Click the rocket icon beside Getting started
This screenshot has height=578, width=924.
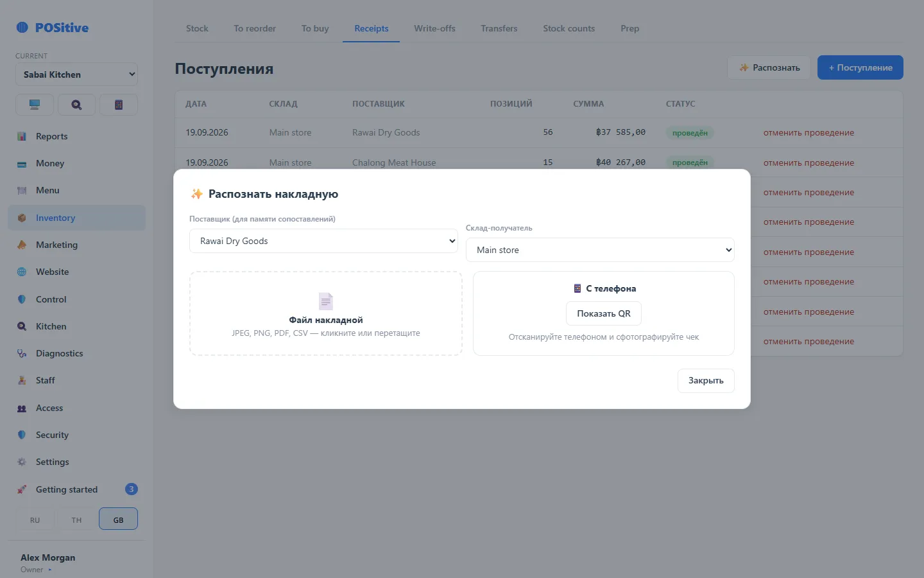click(22, 489)
